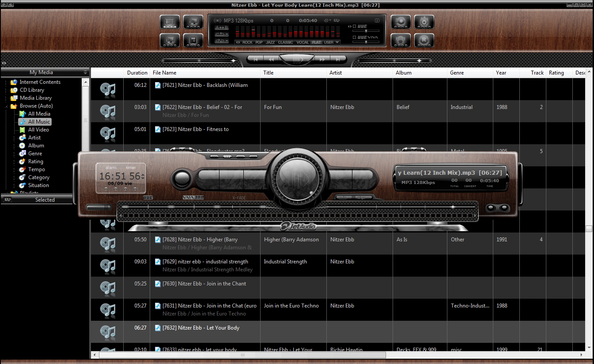Image resolution: width=594 pixels, height=364 pixels.
Task: Rewind using the double-left arrow button
Action: pyautogui.click(x=272, y=59)
